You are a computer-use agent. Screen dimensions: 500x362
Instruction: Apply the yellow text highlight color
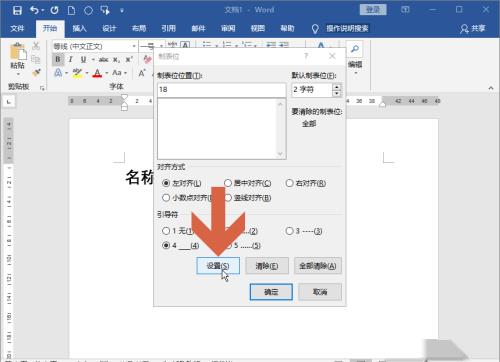click(77, 73)
